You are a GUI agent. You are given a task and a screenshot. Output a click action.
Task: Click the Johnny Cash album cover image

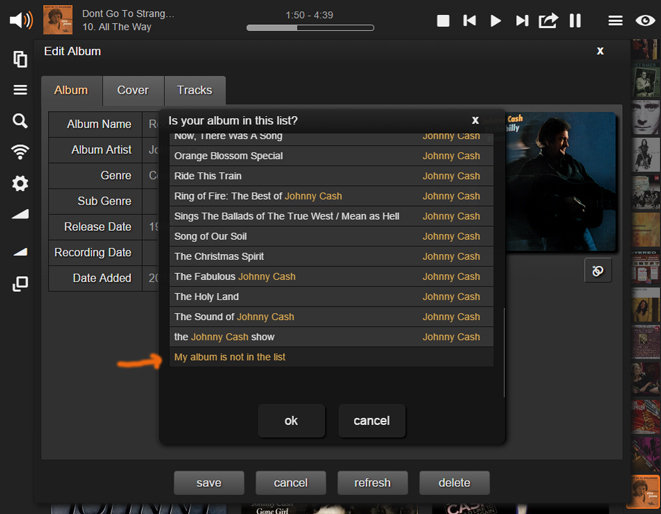click(x=561, y=182)
